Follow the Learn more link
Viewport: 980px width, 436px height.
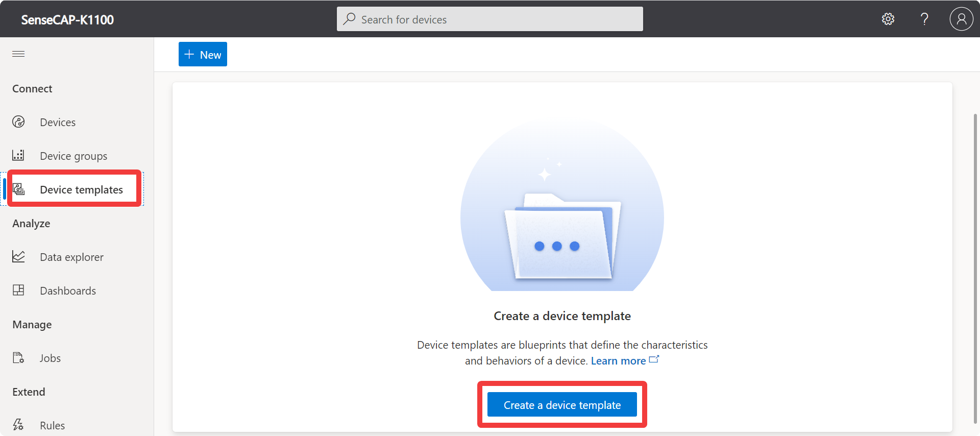pyautogui.click(x=618, y=361)
